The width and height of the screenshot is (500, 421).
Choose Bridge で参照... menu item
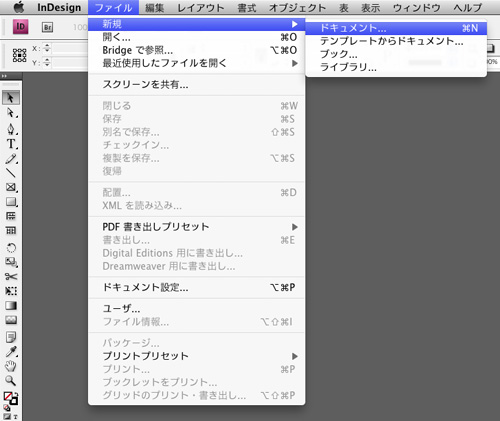pyautogui.click(x=197, y=50)
